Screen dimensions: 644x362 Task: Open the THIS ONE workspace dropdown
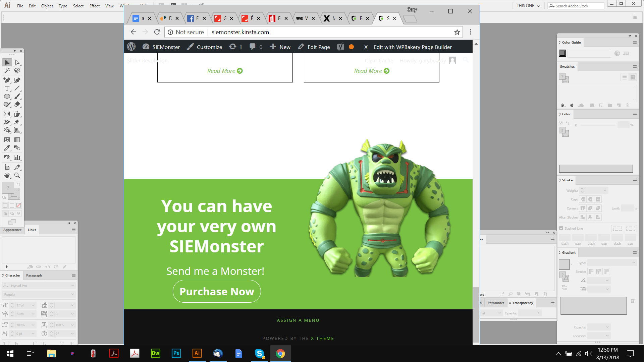(x=528, y=6)
